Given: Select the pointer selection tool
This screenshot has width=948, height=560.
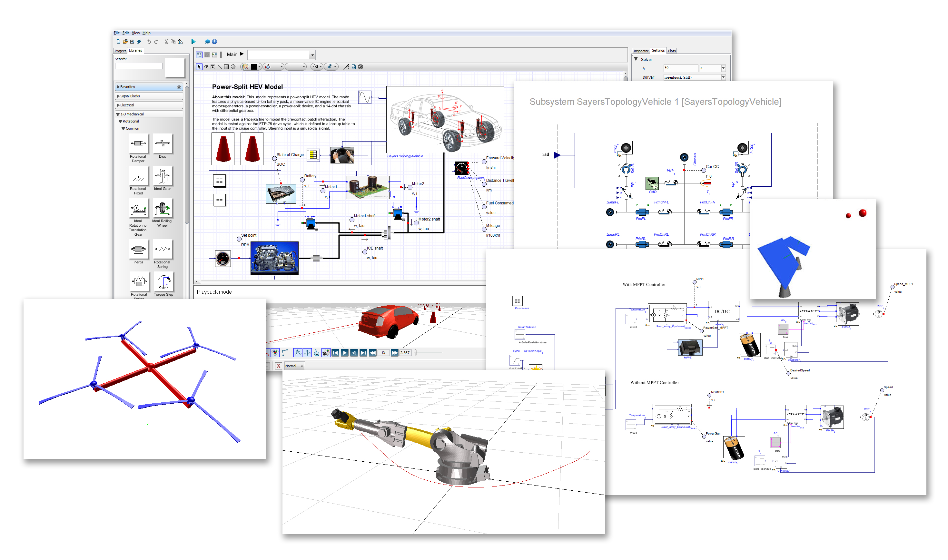Looking at the screenshot, I should click(199, 67).
